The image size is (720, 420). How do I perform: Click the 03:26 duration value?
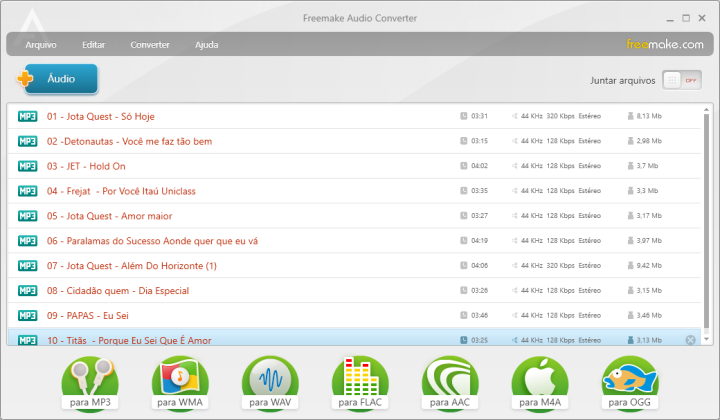[479, 291]
